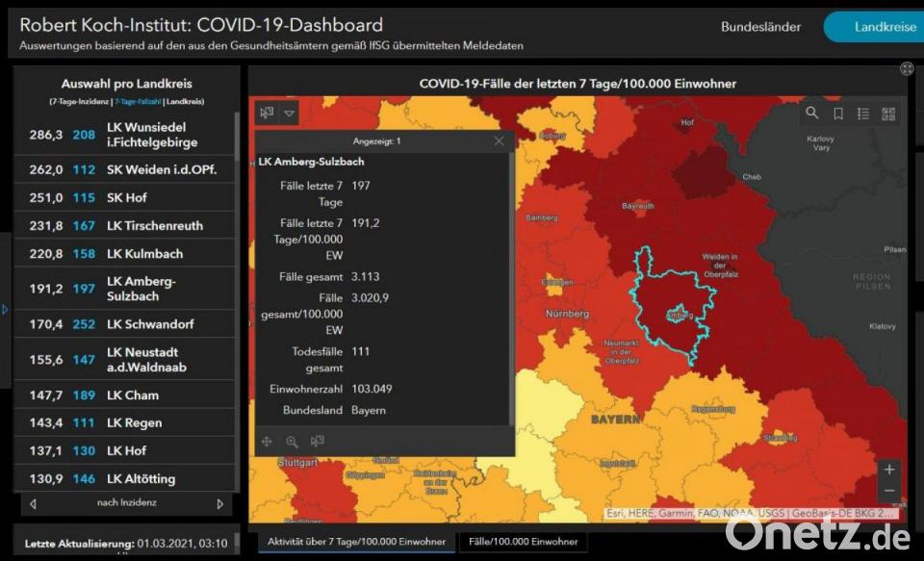Open the map search magnifier
The width and height of the screenshot is (924, 561).
(812, 113)
